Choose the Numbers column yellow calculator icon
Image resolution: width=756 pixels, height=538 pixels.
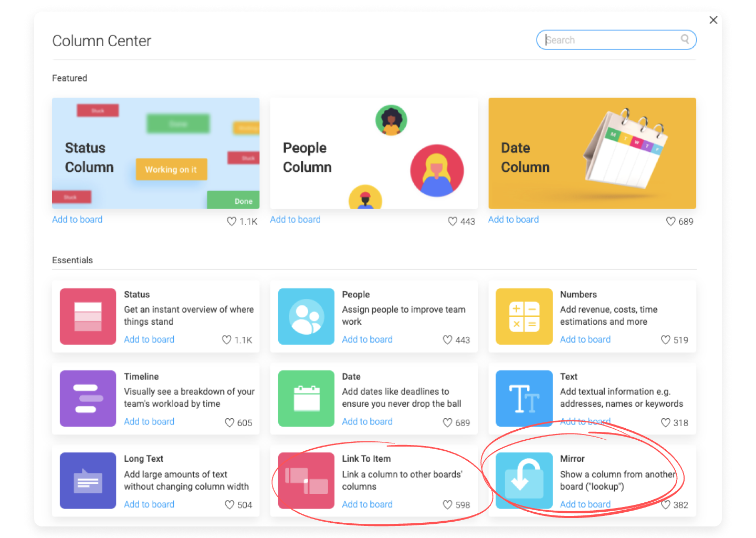point(524,316)
